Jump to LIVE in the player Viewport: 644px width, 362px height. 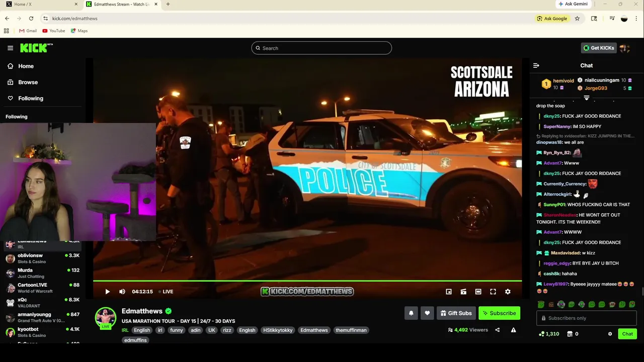(166, 292)
